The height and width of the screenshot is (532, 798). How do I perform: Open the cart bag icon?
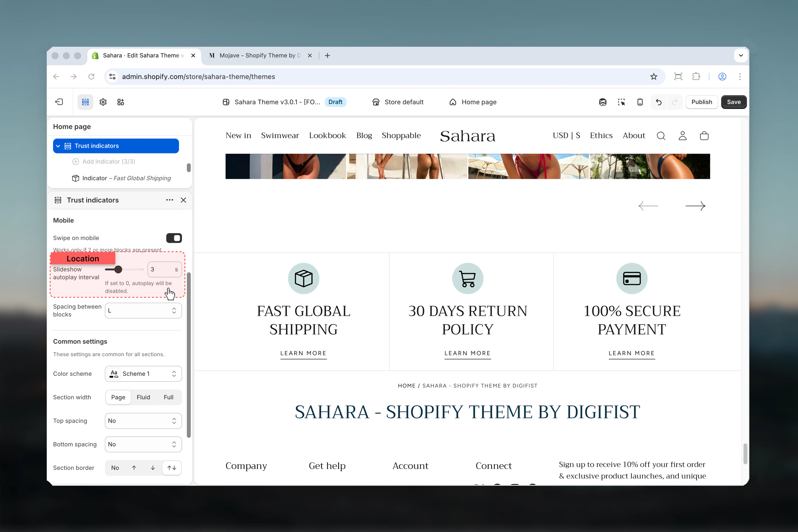tap(704, 136)
